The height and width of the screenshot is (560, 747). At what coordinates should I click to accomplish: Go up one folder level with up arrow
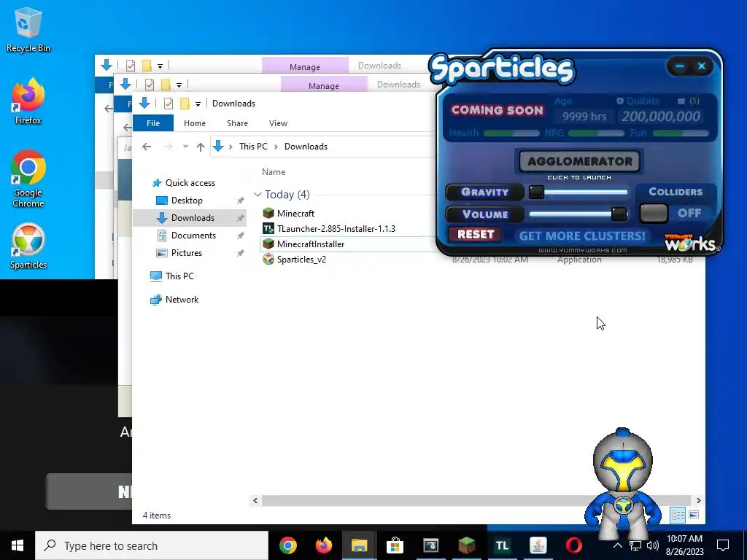200,147
